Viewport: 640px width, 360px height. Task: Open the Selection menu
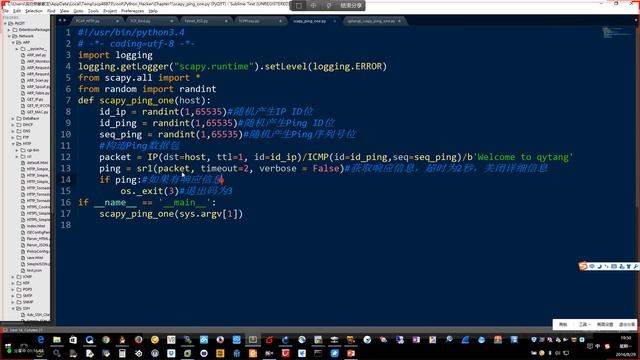[33, 11]
